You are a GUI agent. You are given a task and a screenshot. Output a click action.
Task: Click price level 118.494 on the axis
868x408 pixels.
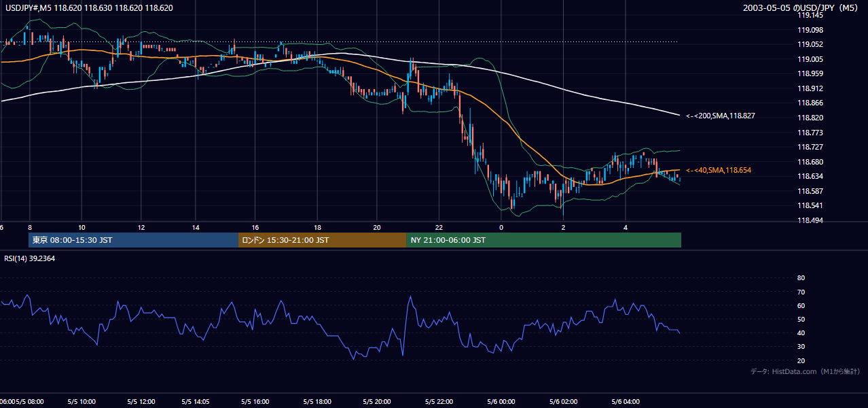point(810,220)
